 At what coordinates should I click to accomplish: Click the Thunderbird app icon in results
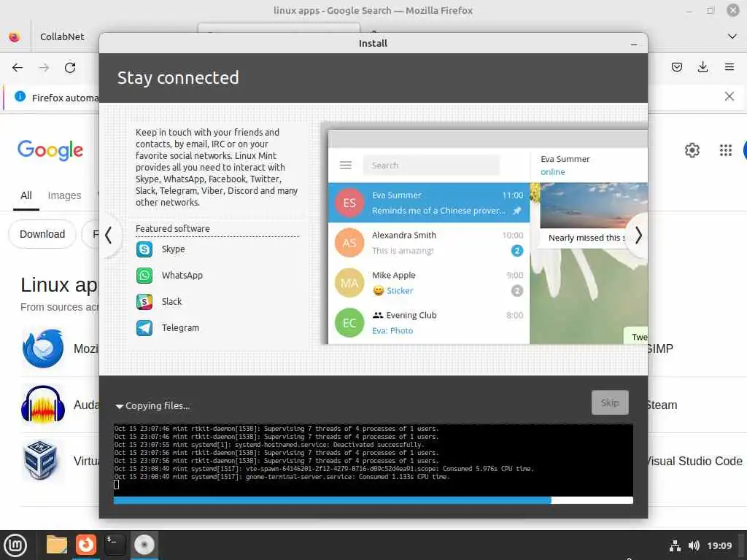point(43,349)
